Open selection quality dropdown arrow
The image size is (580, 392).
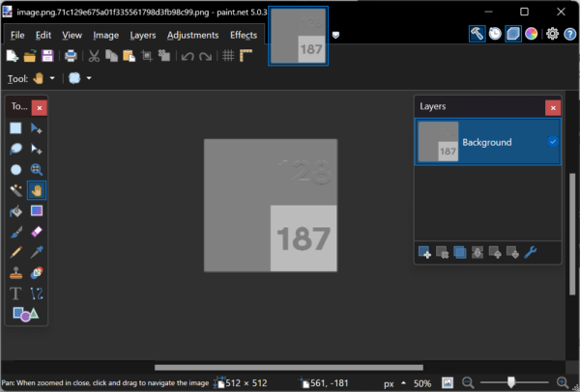(x=89, y=78)
